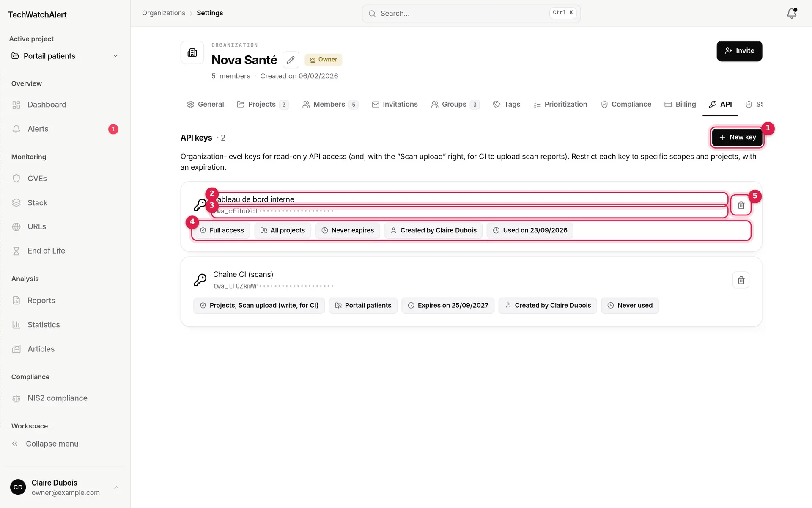Screen dimensions: 812x508
Task: Switch to the General tab
Action: click(x=206, y=105)
